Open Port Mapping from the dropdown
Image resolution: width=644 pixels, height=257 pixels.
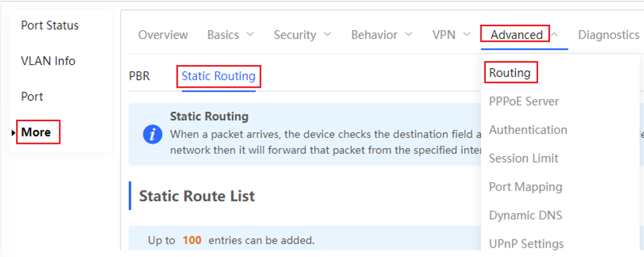coord(525,187)
